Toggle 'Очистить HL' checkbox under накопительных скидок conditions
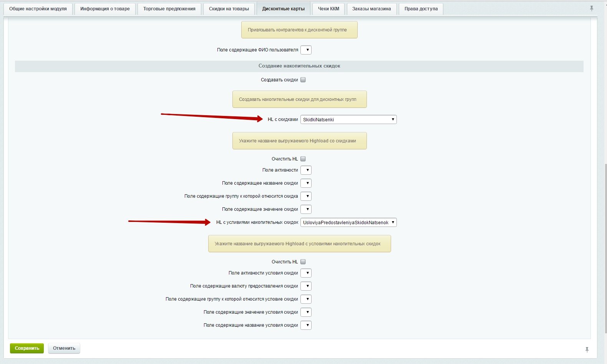 303,262
